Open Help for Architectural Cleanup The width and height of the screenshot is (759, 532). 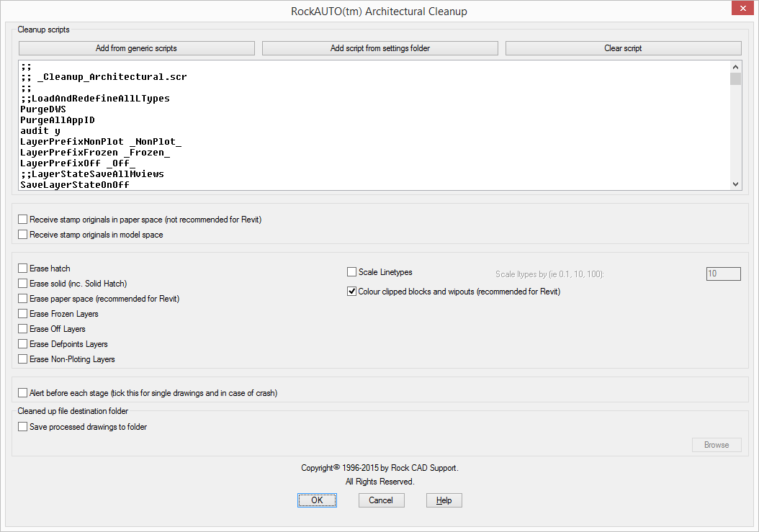tap(444, 500)
